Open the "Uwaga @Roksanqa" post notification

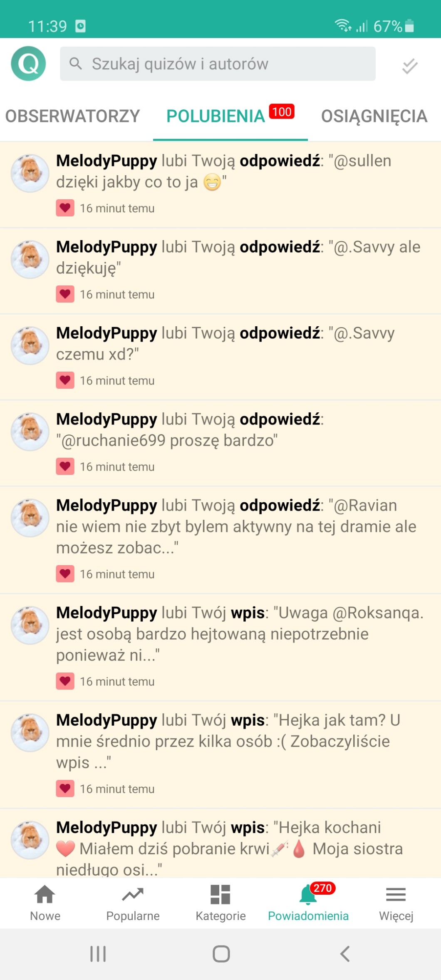tap(220, 648)
